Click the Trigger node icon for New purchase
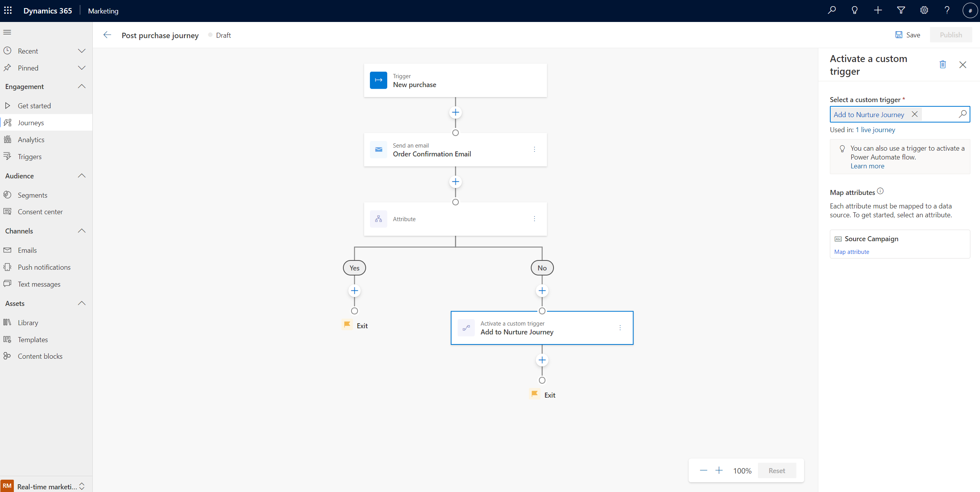Image resolution: width=980 pixels, height=492 pixels. (378, 80)
